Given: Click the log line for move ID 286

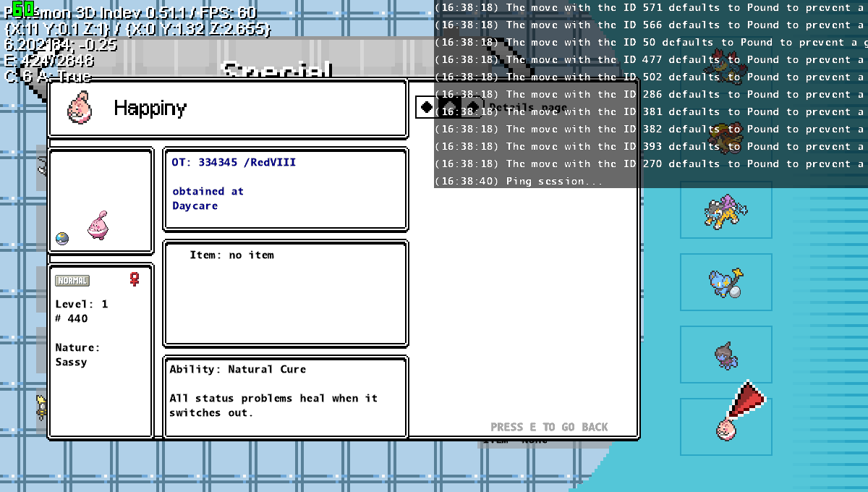Looking at the screenshot, I should pyautogui.click(x=651, y=94).
